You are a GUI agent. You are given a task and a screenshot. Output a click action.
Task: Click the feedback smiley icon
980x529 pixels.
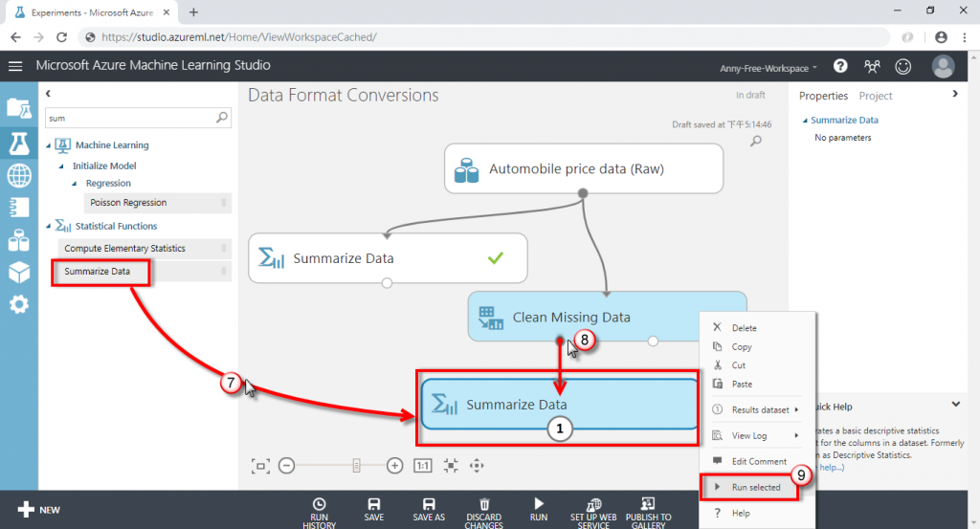903,66
